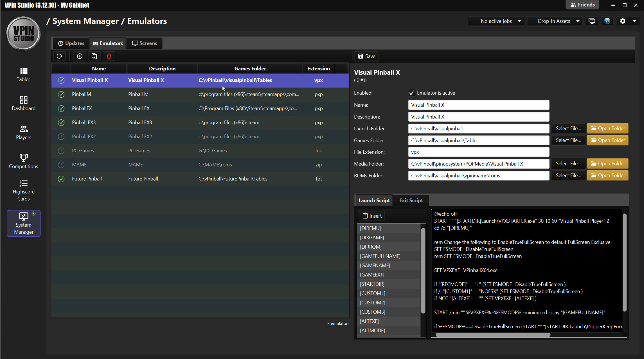Click the reload emulators icon
644x359 pixels.
(59, 56)
